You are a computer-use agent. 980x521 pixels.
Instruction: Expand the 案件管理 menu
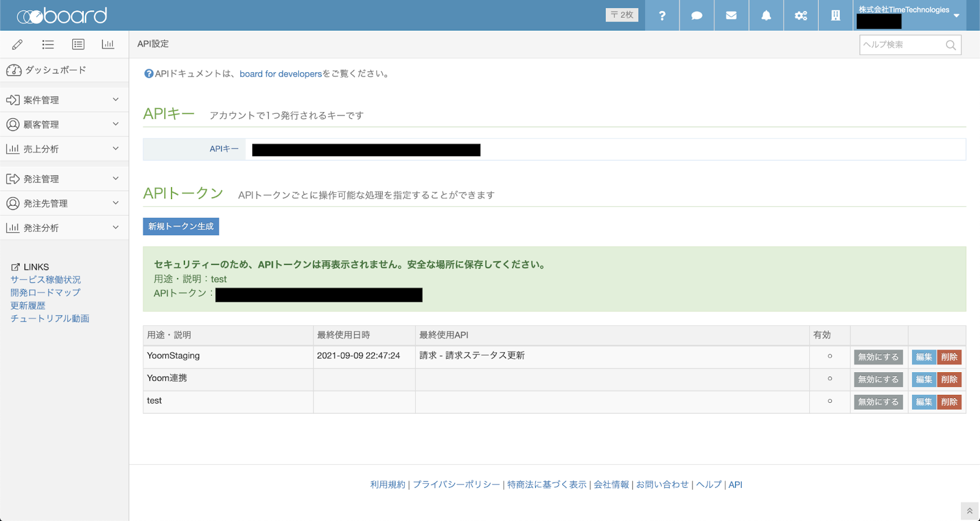(x=64, y=100)
